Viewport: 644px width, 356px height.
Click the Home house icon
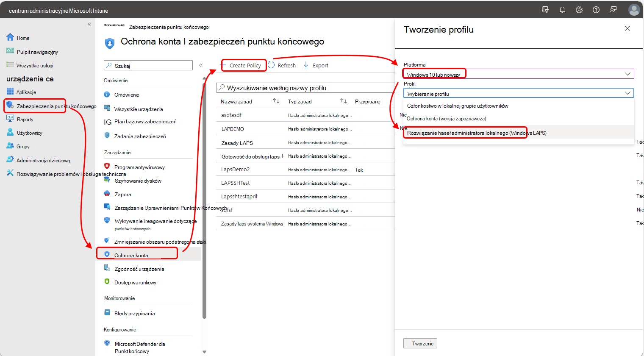click(10, 37)
